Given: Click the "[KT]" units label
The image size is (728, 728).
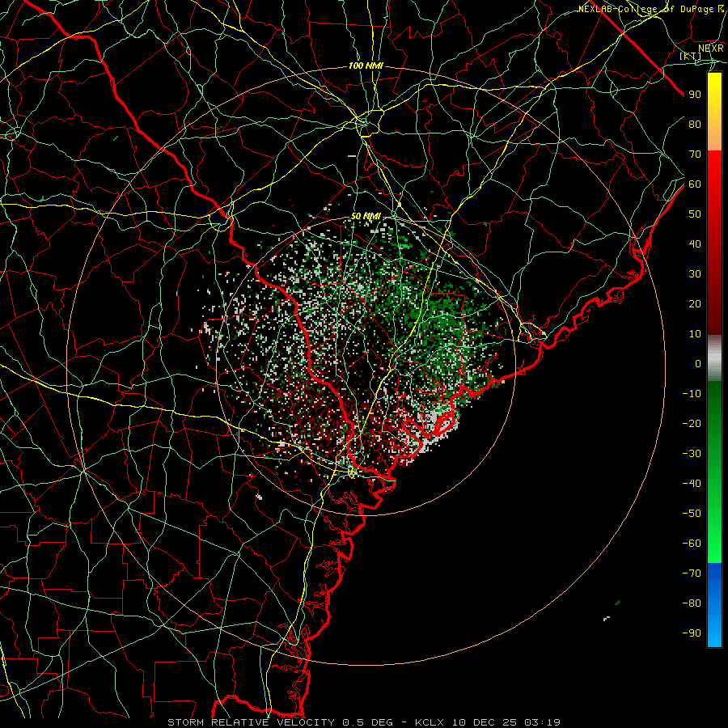Looking at the screenshot, I should click(691, 56).
